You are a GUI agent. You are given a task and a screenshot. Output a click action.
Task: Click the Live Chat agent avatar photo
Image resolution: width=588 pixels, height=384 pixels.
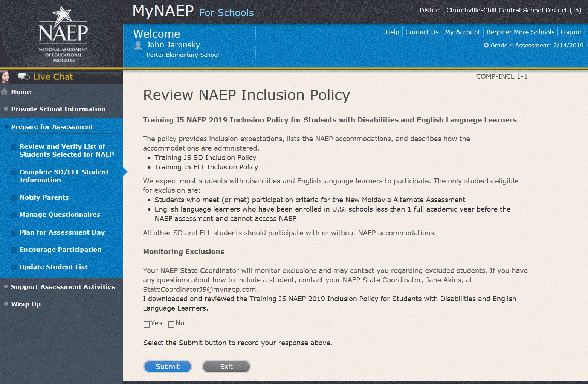5,77
